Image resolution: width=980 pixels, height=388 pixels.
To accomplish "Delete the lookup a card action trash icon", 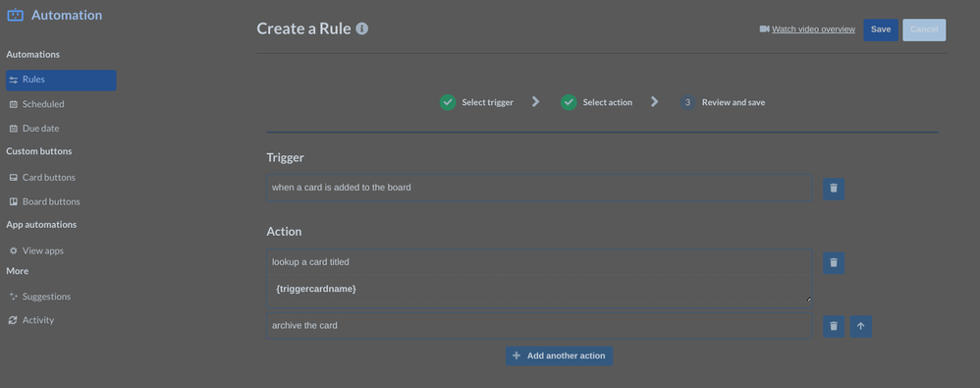I will pos(834,263).
